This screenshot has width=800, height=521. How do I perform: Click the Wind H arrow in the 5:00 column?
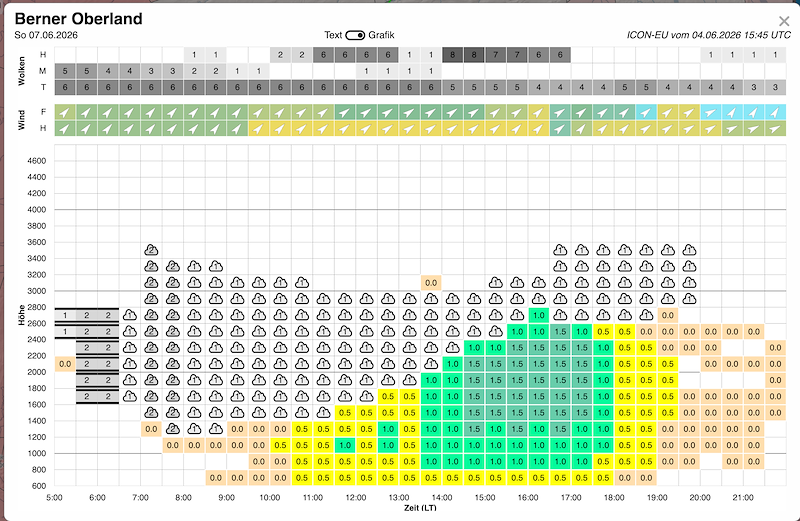click(65, 129)
